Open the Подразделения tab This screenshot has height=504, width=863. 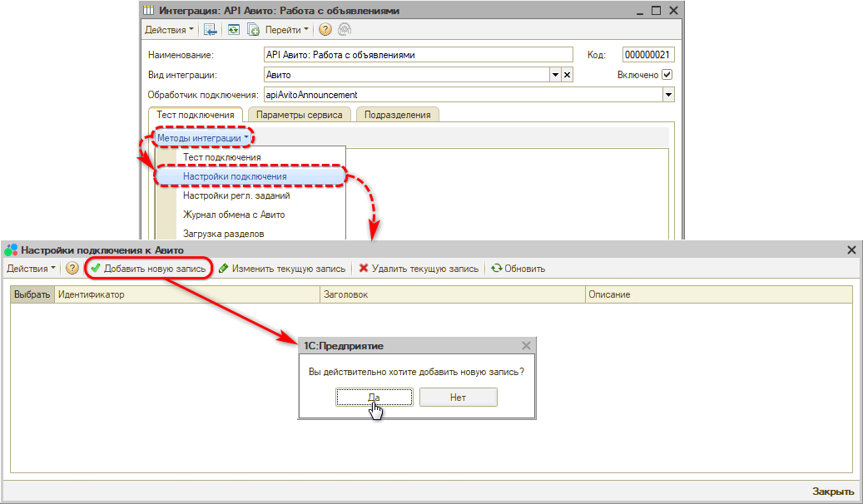click(x=398, y=115)
